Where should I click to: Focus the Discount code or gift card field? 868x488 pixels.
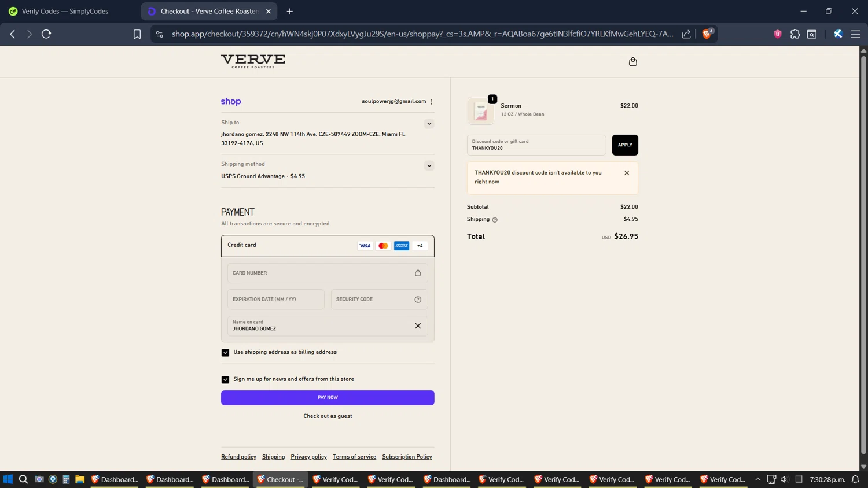[536, 145]
